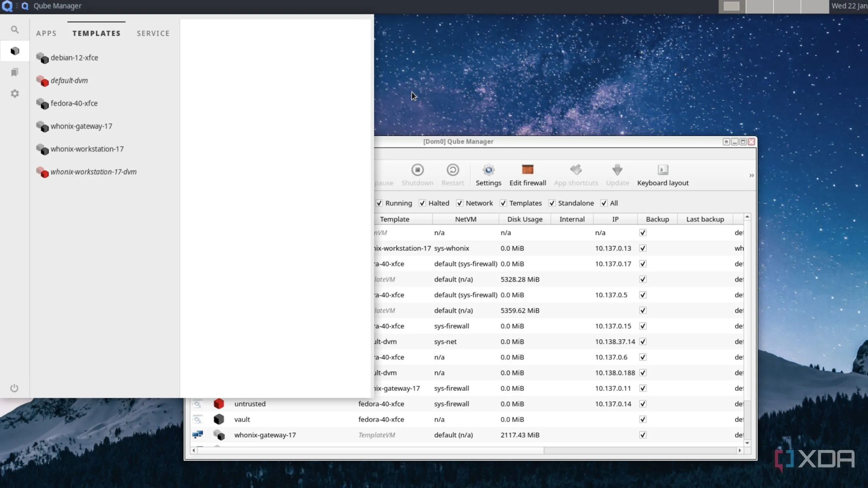Click the pause button
This screenshot has height=488, width=868.
tap(384, 174)
